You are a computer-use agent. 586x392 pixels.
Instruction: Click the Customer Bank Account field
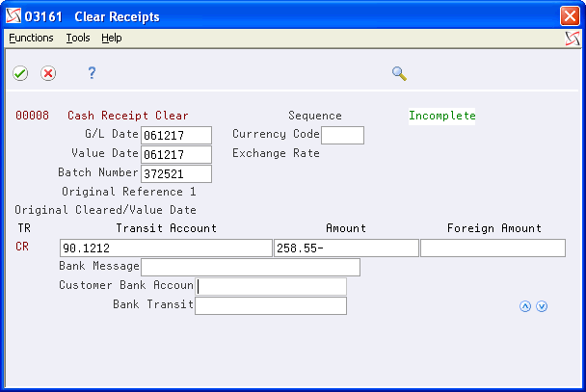tap(271, 287)
